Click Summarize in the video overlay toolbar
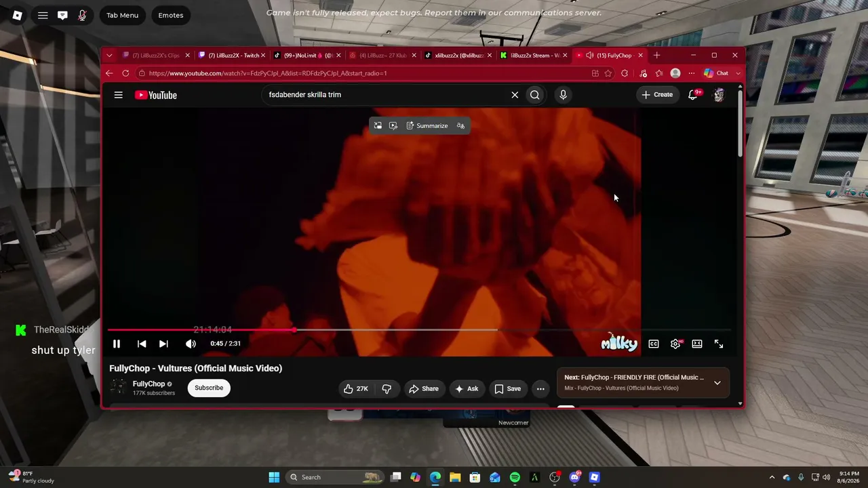This screenshot has height=488, width=868. 427,125
